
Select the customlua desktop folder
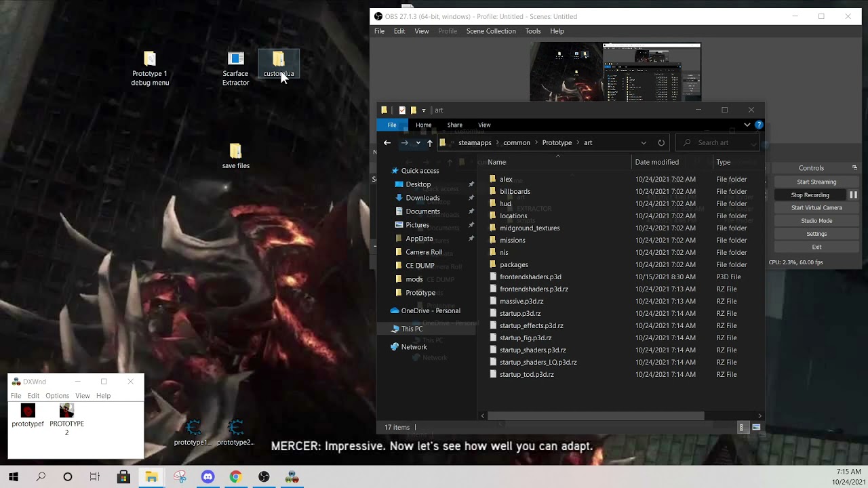(x=279, y=64)
